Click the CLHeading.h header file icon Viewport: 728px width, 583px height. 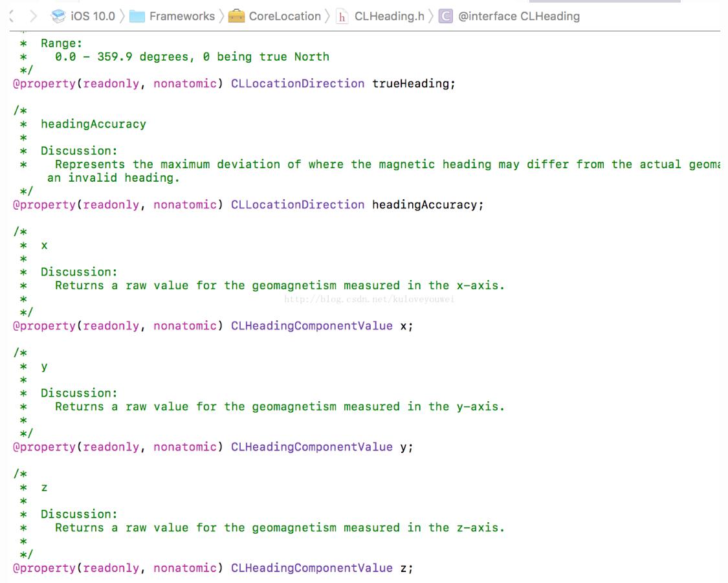tap(342, 17)
